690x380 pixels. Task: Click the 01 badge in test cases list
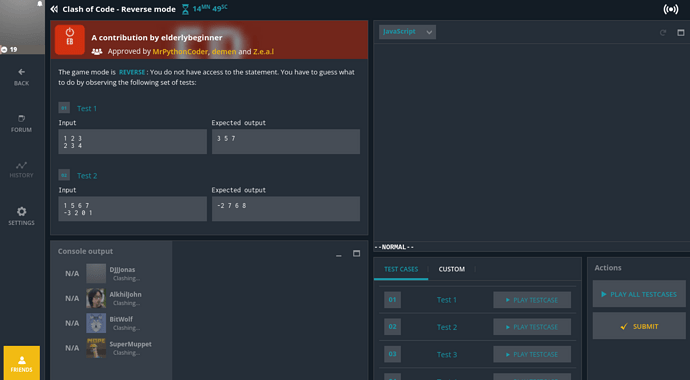[392, 300]
